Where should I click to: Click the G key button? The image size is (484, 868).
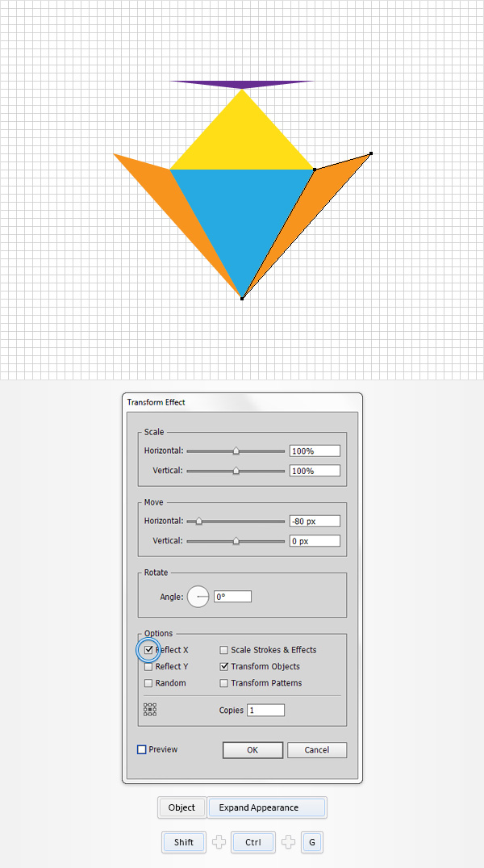pyautogui.click(x=312, y=842)
